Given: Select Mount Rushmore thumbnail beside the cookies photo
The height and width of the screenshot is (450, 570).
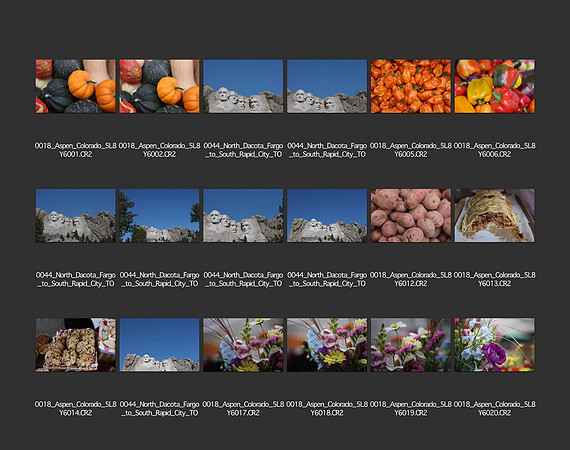Looking at the screenshot, I should click(x=159, y=345).
